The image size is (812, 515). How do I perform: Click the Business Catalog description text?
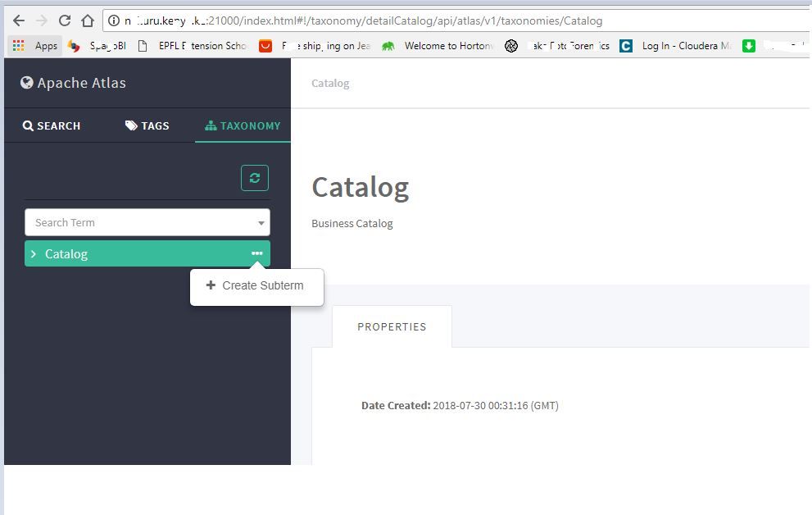pos(352,223)
